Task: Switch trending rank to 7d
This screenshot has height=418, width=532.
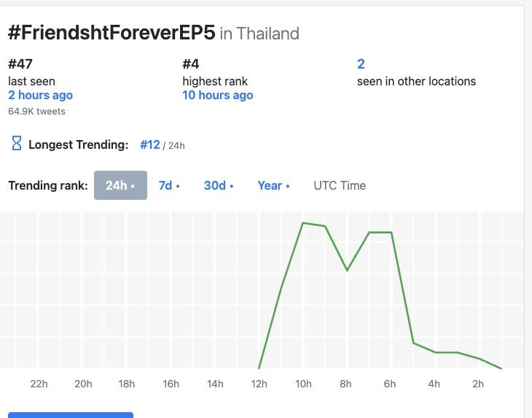Action: pyautogui.click(x=169, y=185)
